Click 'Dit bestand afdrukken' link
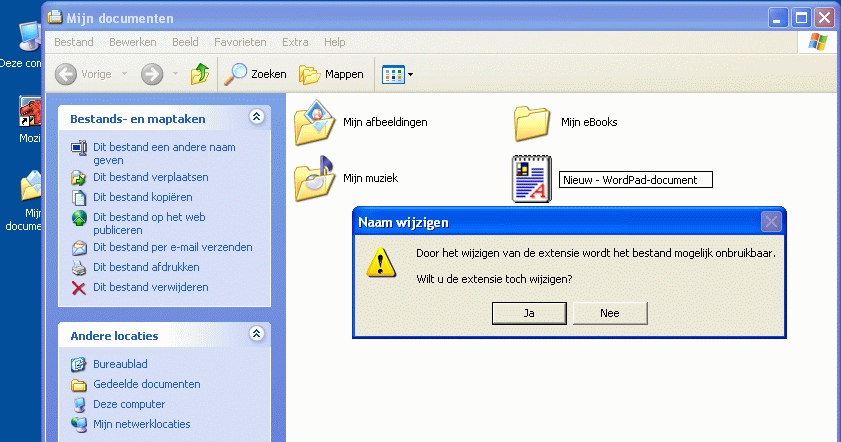This screenshot has height=442, width=841. pyautogui.click(x=146, y=267)
